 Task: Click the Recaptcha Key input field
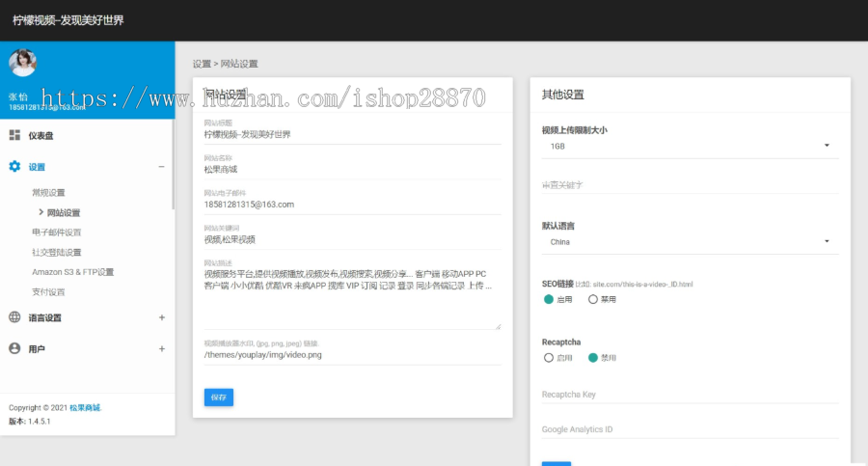(x=691, y=395)
